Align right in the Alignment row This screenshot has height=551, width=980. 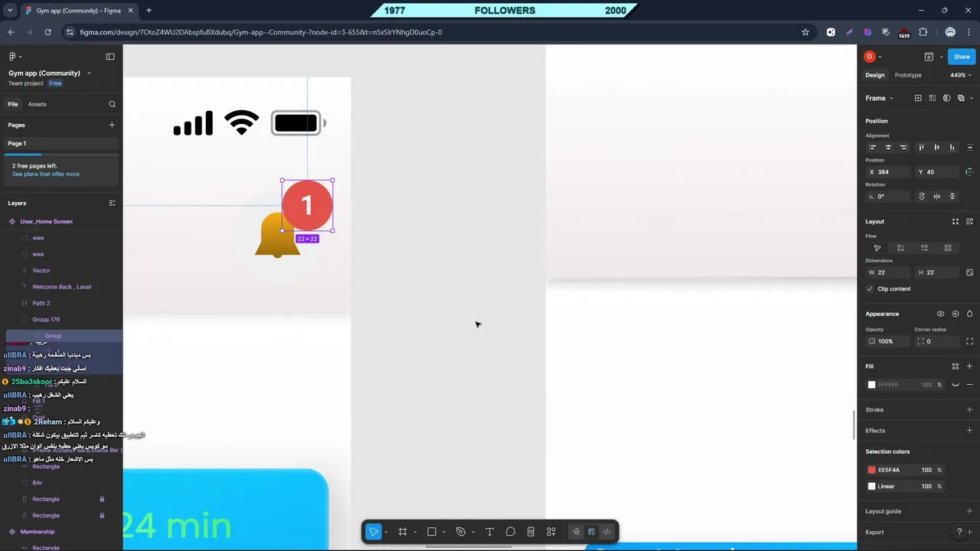coord(903,147)
